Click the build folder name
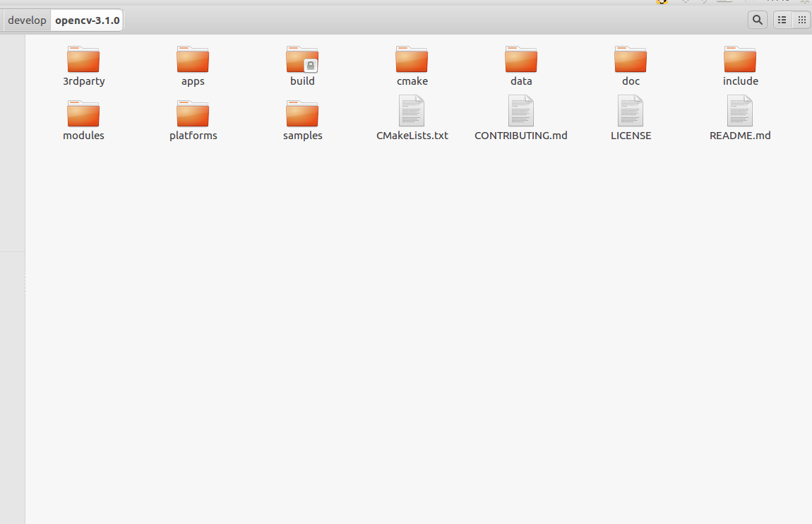Viewport: 812px width, 524px height. [x=302, y=81]
